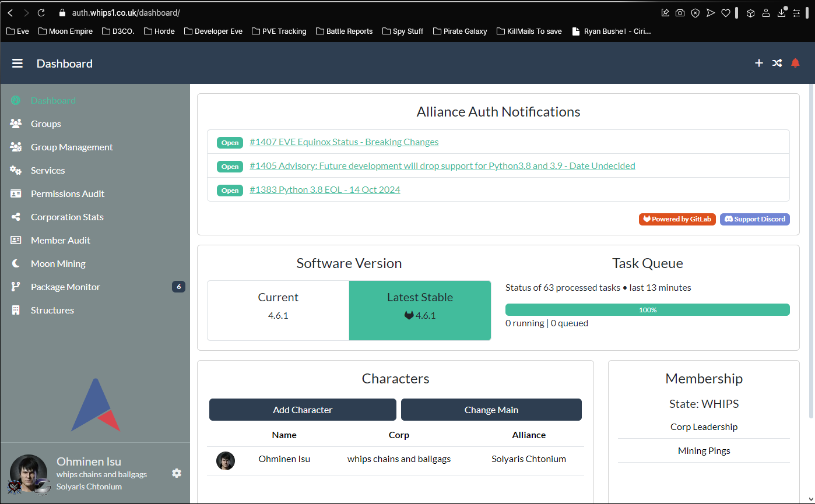Click the Structures sidebar icon
Image resolution: width=815 pixels, height=504 pixels.
pyautogui.click(x=16, y=310)
